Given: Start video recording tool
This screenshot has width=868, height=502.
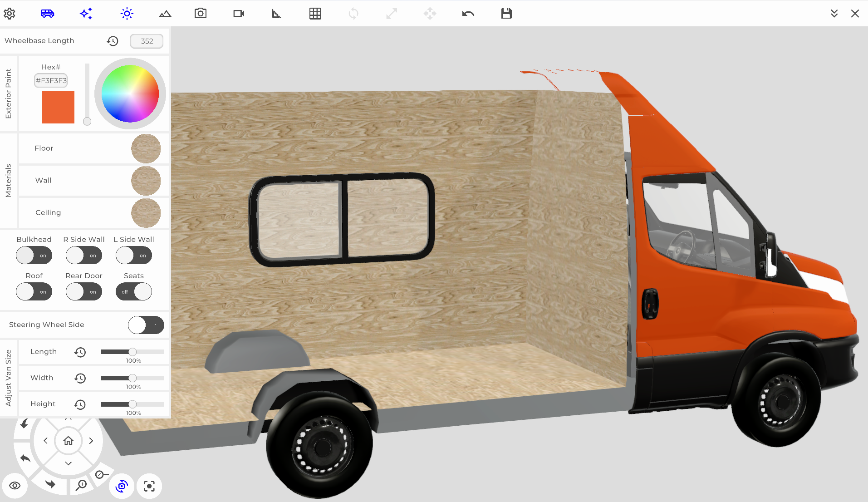Looking at the screenshot, I should tap(239, 14).
